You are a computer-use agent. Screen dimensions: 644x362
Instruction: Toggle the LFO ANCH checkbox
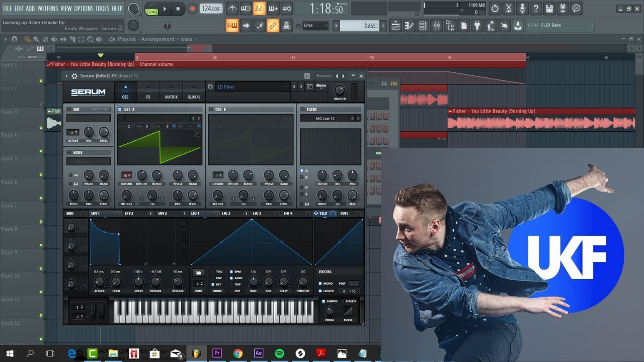click(x=231, y=278)
